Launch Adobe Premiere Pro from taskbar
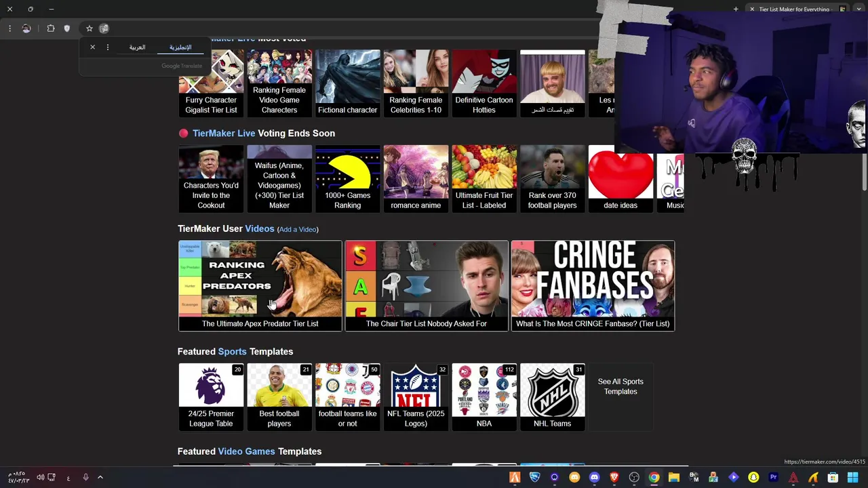Viewport: 868px width, 488px height. coord(773,477)
